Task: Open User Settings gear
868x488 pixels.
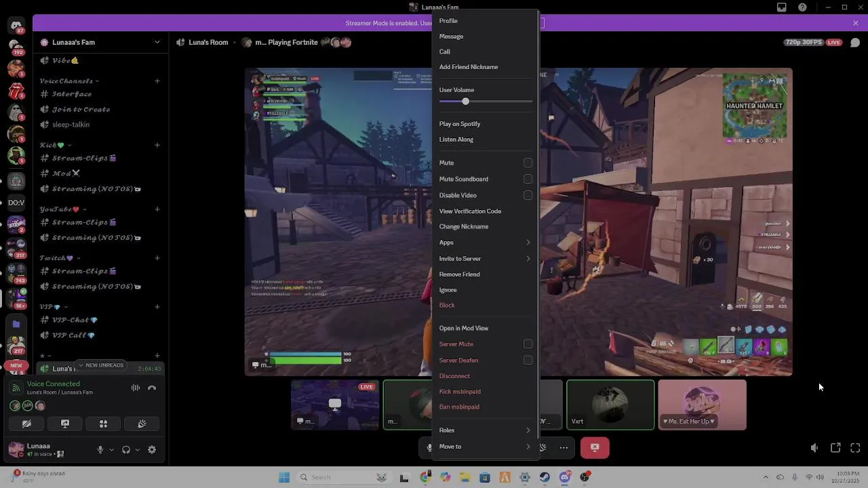Action: click(x=152, y=449)
